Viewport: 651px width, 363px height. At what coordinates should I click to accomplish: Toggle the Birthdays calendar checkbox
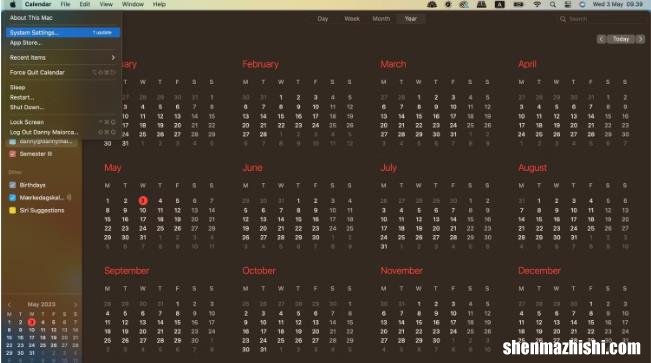12,185
